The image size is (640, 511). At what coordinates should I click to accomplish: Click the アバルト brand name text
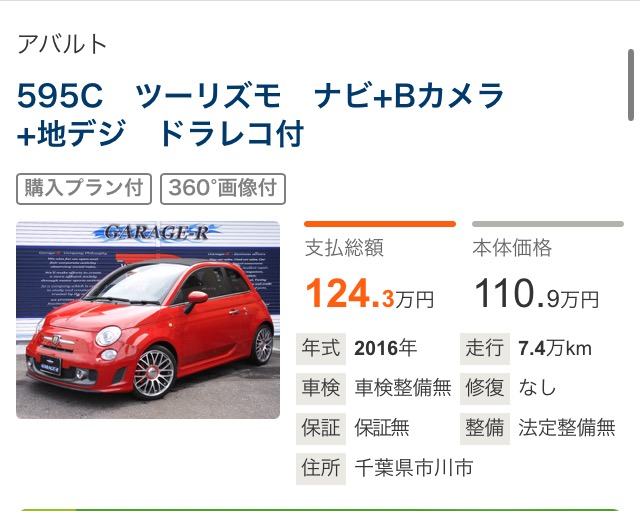[62, 44]
